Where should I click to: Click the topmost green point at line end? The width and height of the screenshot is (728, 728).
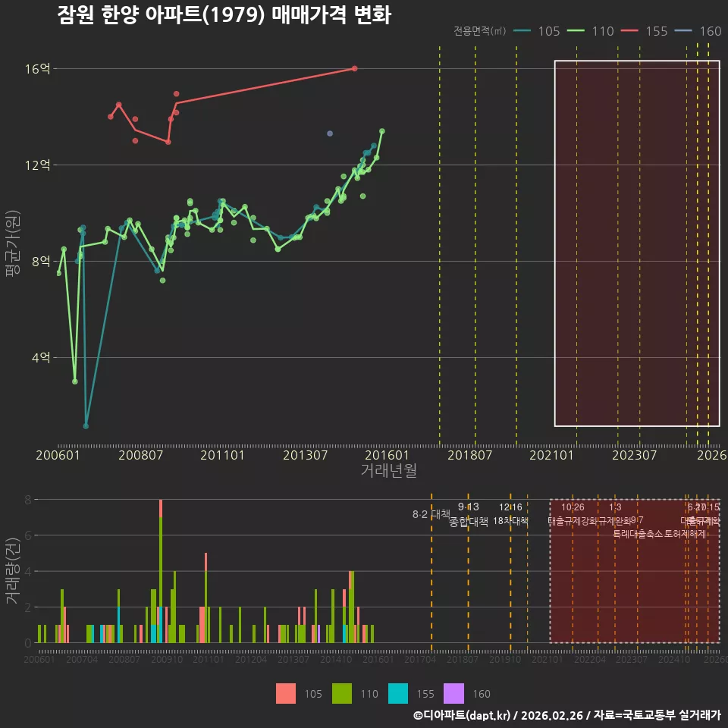pyautogui.click(x=382, y=131)
